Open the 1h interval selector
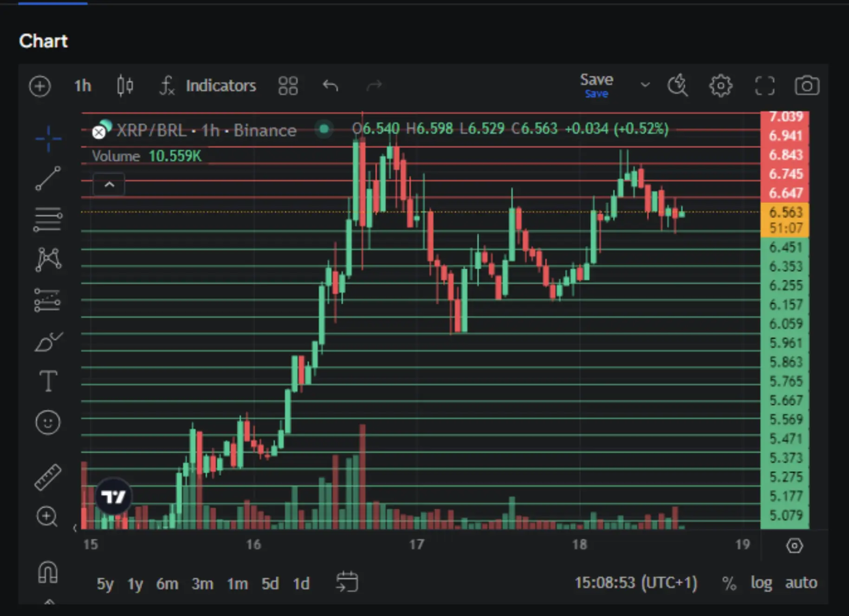 point(82,85)
